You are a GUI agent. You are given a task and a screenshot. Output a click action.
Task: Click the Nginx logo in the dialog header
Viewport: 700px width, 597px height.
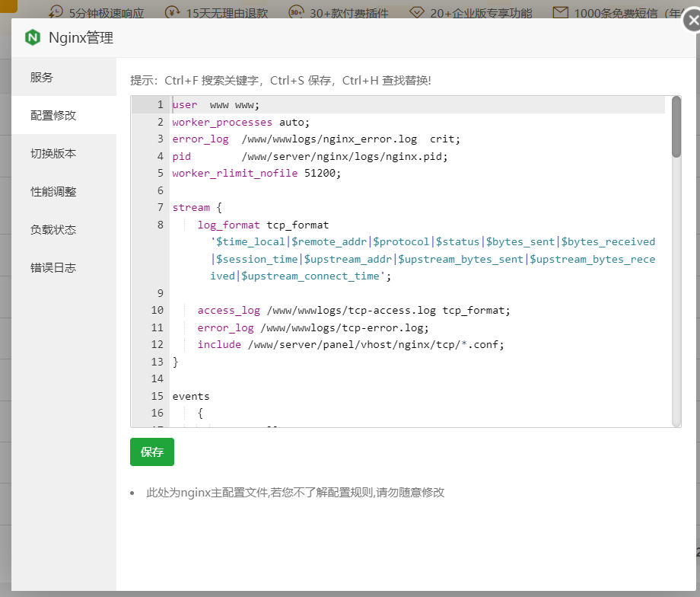pyautogui.click(x=33, y=37)
